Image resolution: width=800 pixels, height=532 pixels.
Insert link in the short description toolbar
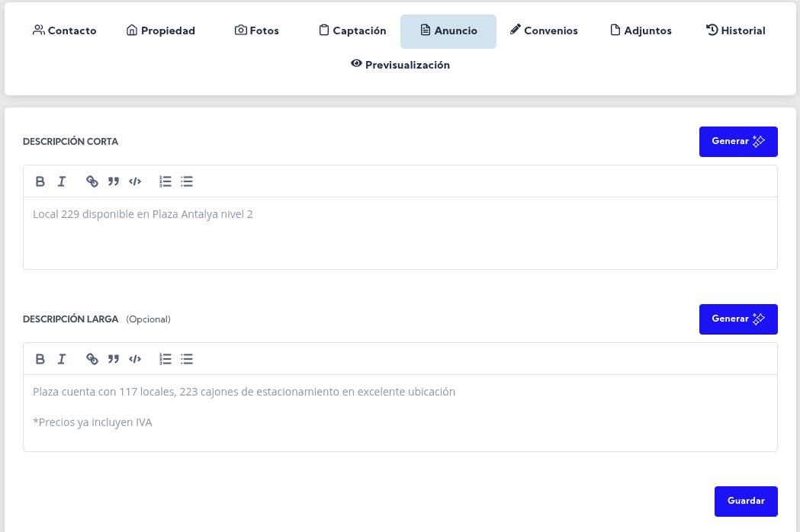(x=92, y=181)
